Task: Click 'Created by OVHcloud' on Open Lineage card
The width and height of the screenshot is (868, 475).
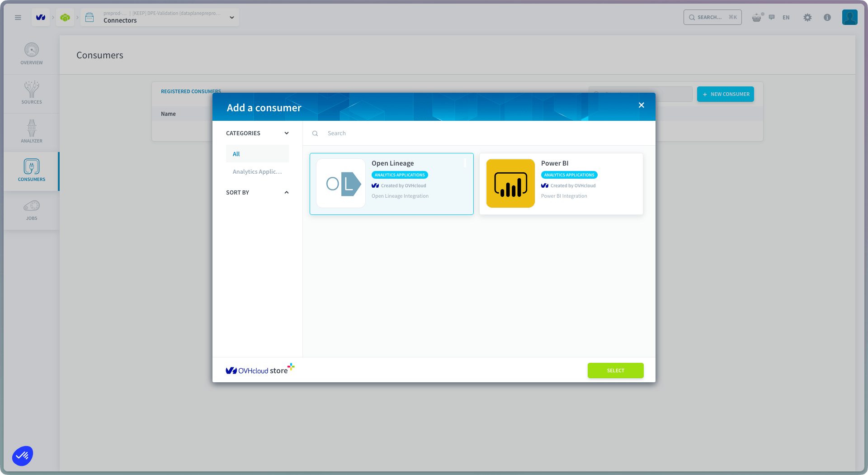Action: coord(403,186)
